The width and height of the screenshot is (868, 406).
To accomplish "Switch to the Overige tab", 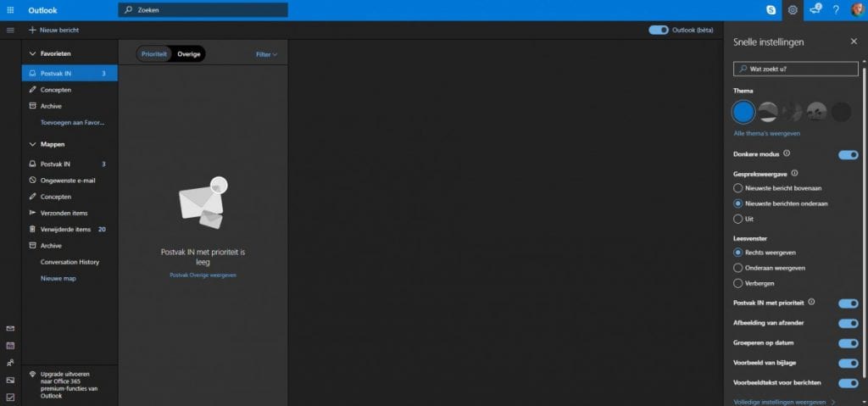I will click(x=189, y=54).
